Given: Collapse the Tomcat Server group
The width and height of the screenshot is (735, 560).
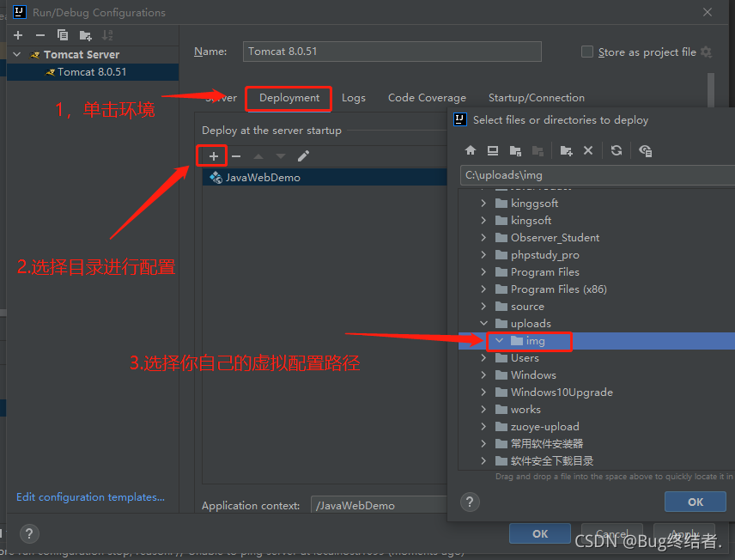Looking at the screenshot, I should coord(17,54).
